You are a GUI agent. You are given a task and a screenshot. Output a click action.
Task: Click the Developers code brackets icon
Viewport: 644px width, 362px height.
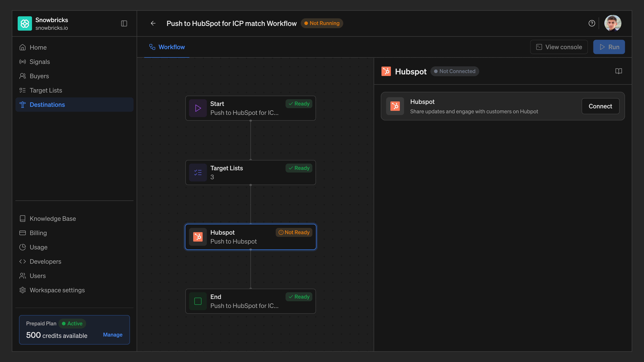tap(22, 262)
